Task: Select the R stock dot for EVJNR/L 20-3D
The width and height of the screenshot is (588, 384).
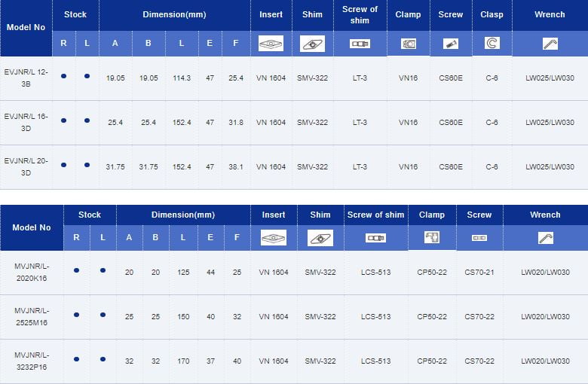Action: (x=63, y=165)
